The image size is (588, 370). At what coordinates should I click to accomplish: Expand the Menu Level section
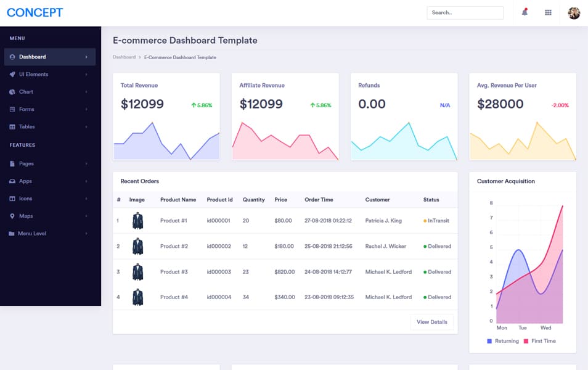tap(85, 233)
